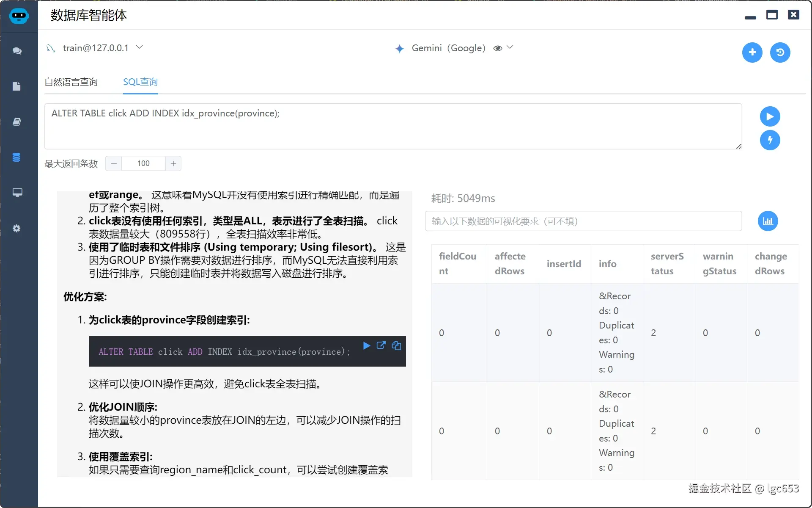Copy the SQL from the dark code block
Image resolution: width=812 pixels, height=508 pixels.
(397, 346)
